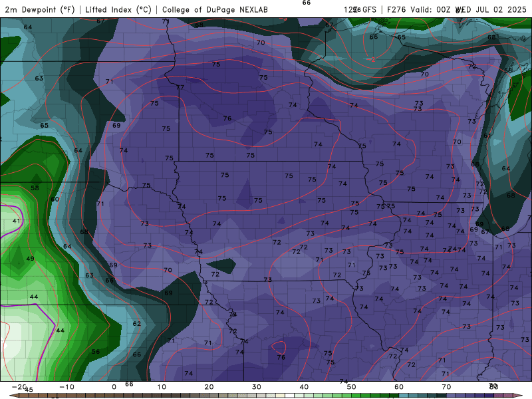Screen dimensions: 532x399
Task: Click the '49' dewpoint value on map
Action: coord(30,259)
